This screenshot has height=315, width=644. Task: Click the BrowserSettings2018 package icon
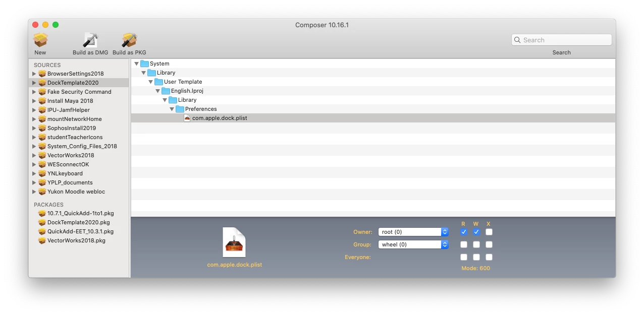(x=42, y=74)
